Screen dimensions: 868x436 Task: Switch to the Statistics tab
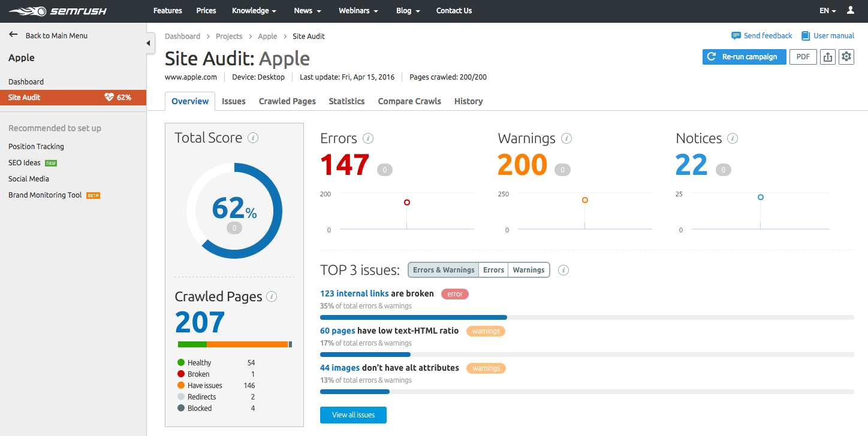point(346,101)
